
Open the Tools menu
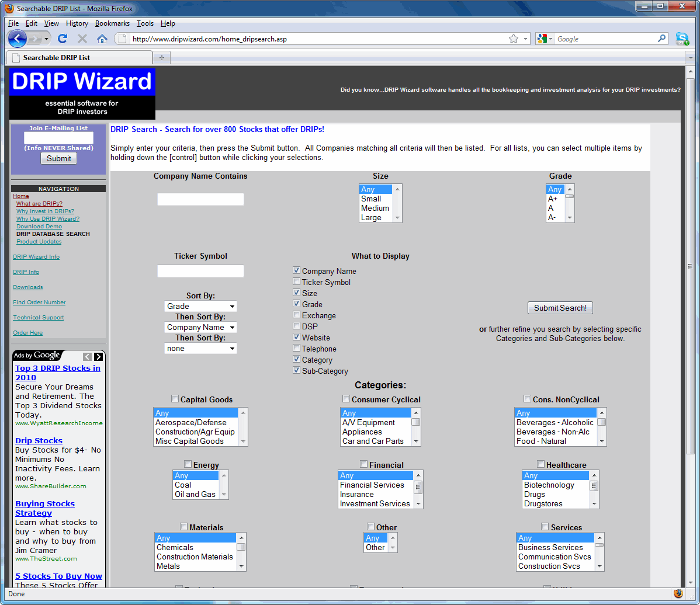pos(145,23)
